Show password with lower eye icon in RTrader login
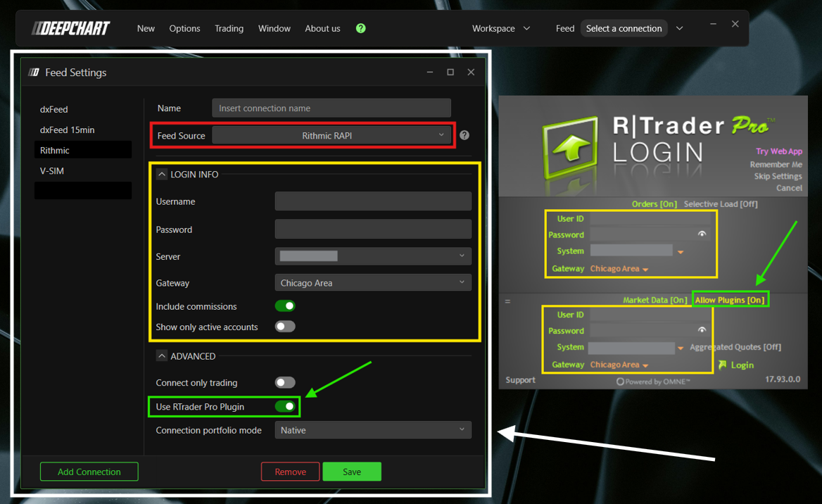The width and height of the screenshot is (822, 504). pos(702,330)
